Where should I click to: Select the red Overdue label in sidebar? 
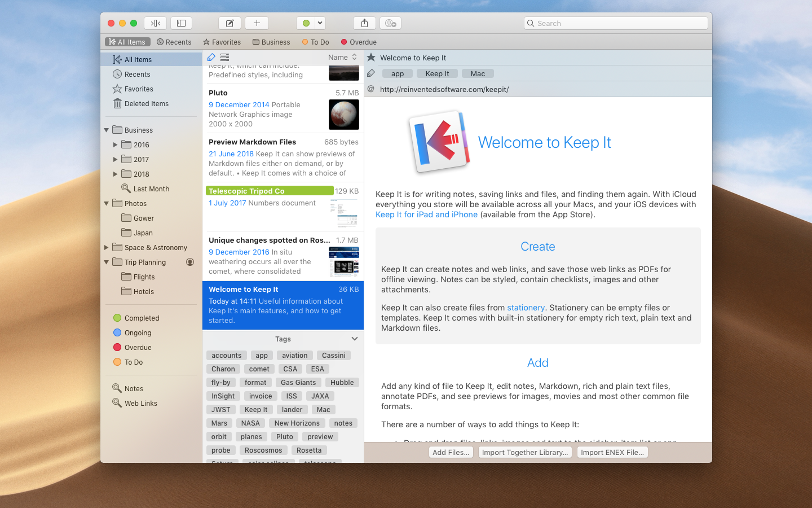151,347
